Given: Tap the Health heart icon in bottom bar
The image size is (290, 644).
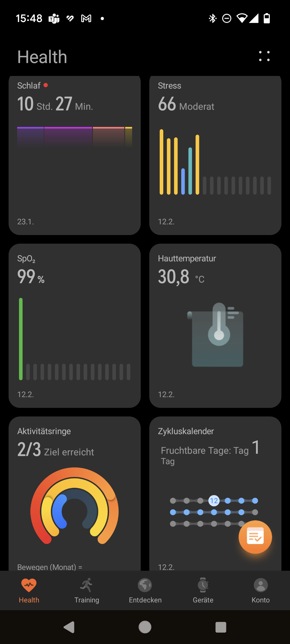Looking at the screenshot, I should 29,585.
